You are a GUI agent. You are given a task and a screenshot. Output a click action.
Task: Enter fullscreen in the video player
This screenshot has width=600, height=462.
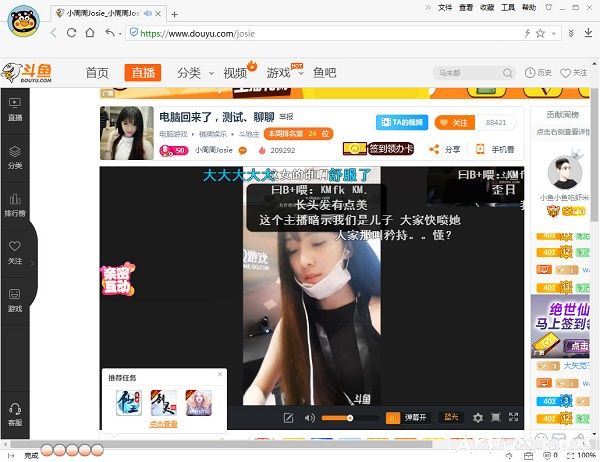pyautogui.click(x=513, y=417)
